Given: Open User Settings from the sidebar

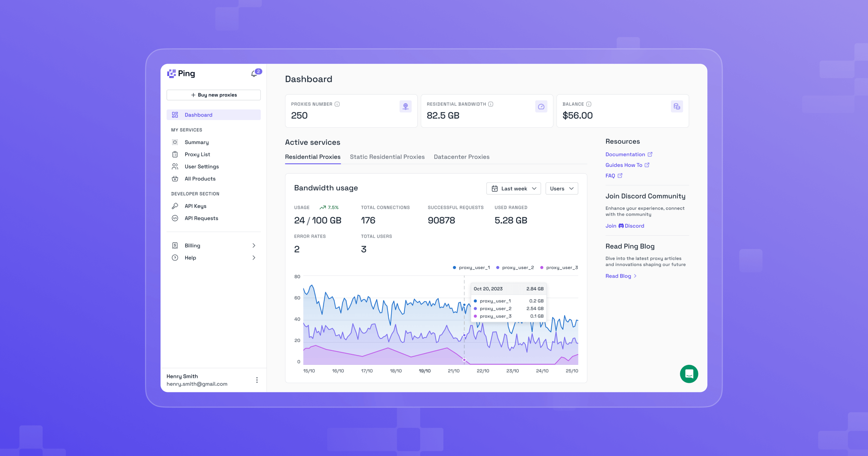Looking at the screenshot, I should [x=201, y=166].
